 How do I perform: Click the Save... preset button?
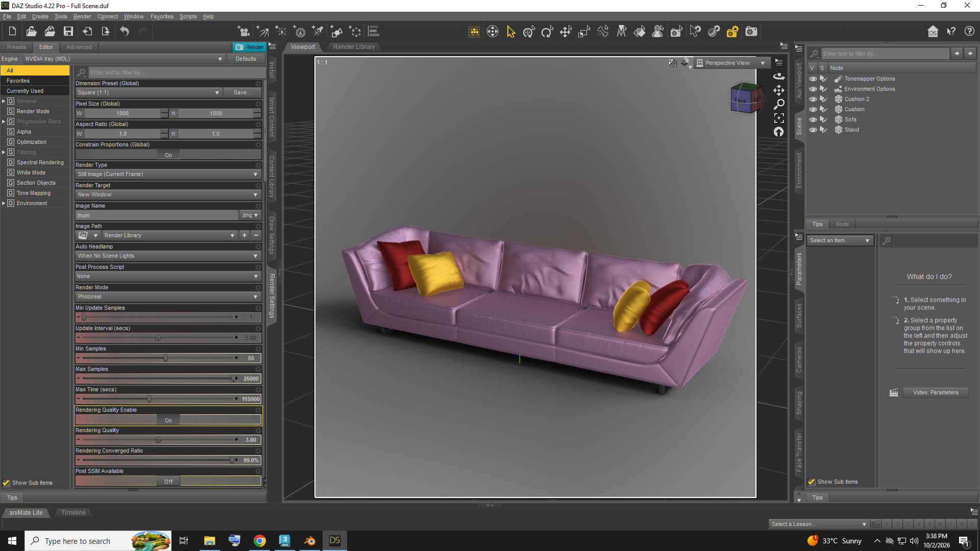pyautogui.click(x=242, y=93)
